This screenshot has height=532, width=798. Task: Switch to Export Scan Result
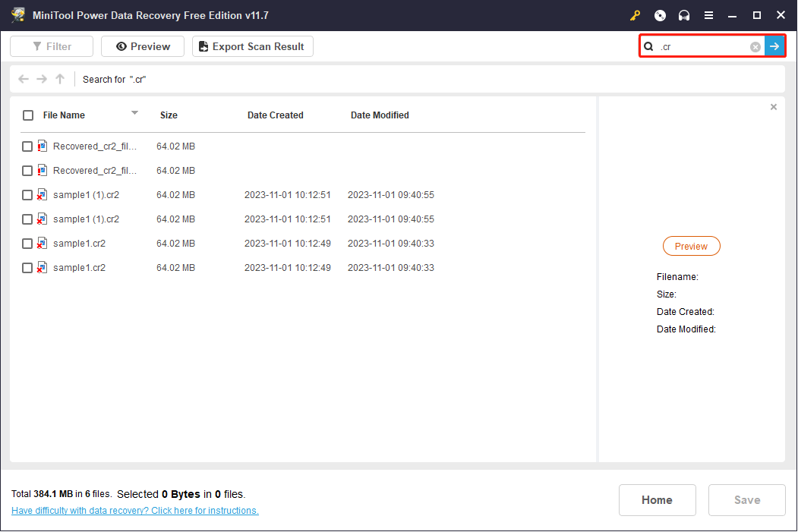(x=252, y=46)
